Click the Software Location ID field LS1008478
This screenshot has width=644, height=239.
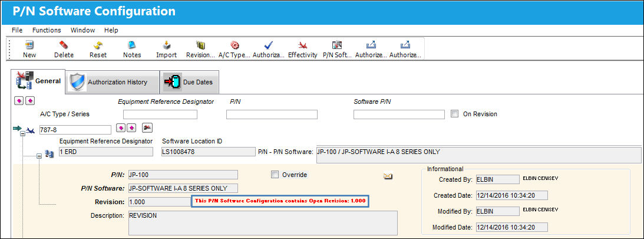point(208,152)
